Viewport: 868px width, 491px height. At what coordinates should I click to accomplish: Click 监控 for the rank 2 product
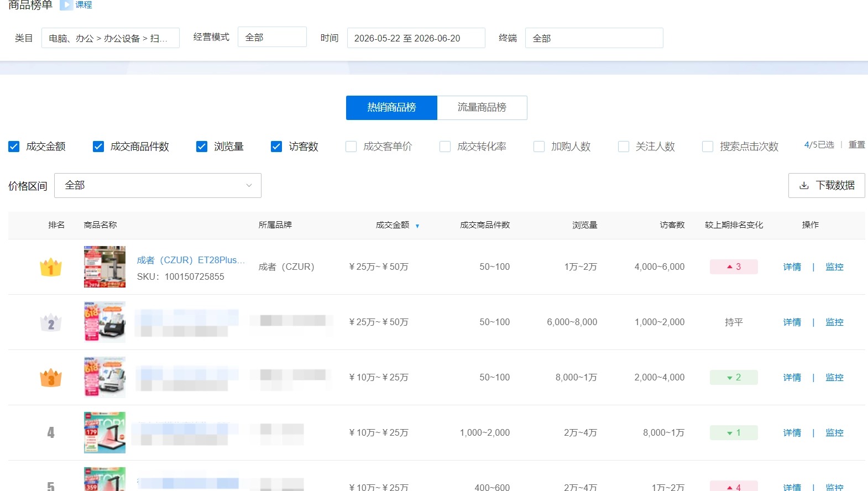coord(834,322)
